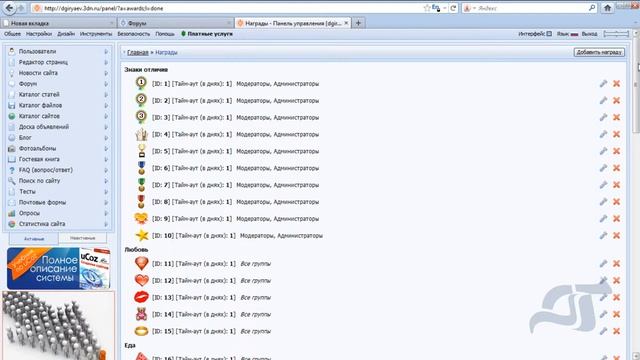Delete award ID 3 with red cross
This screenshot has width=640, height=360.
click(616, 117)
